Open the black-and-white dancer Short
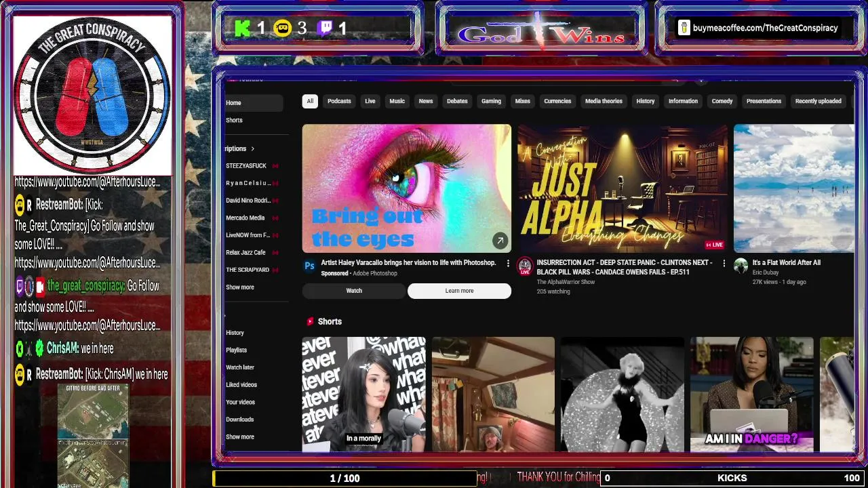Viewport: 868px width, 488px height. coord(622,394)
